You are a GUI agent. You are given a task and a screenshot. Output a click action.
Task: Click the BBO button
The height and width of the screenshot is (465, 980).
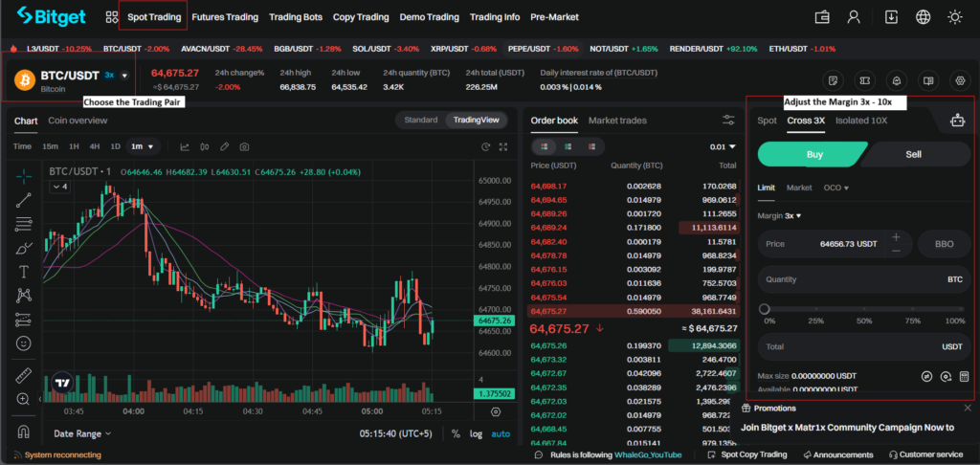pos(945,244)
